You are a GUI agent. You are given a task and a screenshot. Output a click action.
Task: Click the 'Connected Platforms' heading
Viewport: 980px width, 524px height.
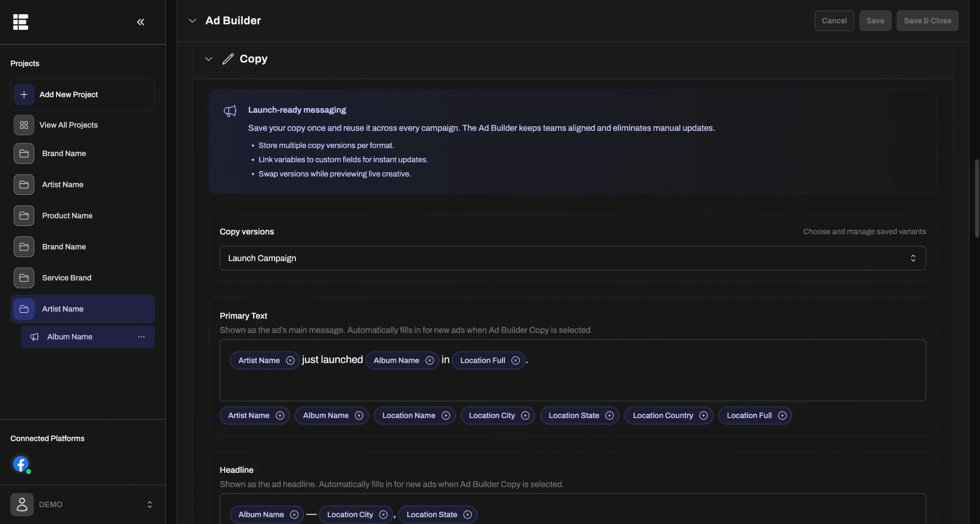tap(47, 438)
